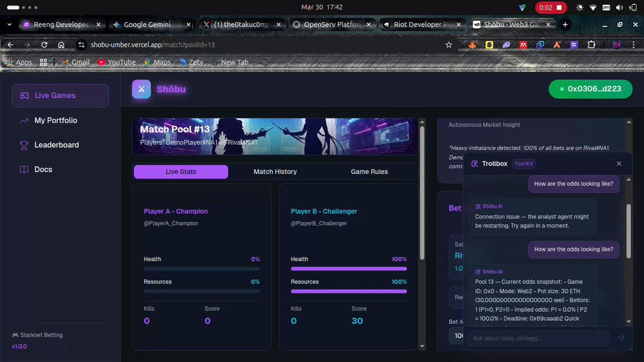Open the Game Rules tab
Screen dimensions: 644x362
[369, 172]
